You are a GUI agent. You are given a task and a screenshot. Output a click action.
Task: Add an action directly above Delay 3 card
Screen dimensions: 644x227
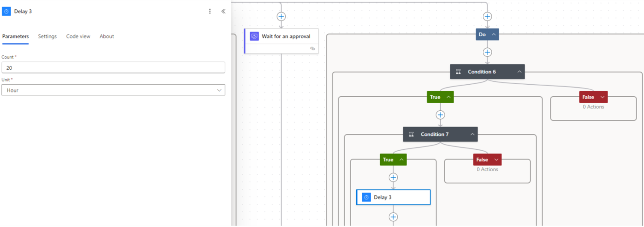pyautogui.click(x=393, y=177)
